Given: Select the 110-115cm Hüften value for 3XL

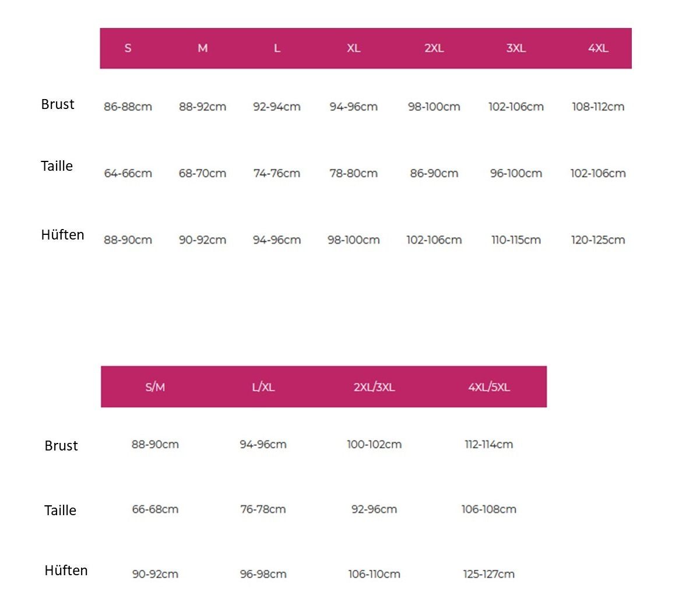Looking at the screenshot, I should 516,240.
